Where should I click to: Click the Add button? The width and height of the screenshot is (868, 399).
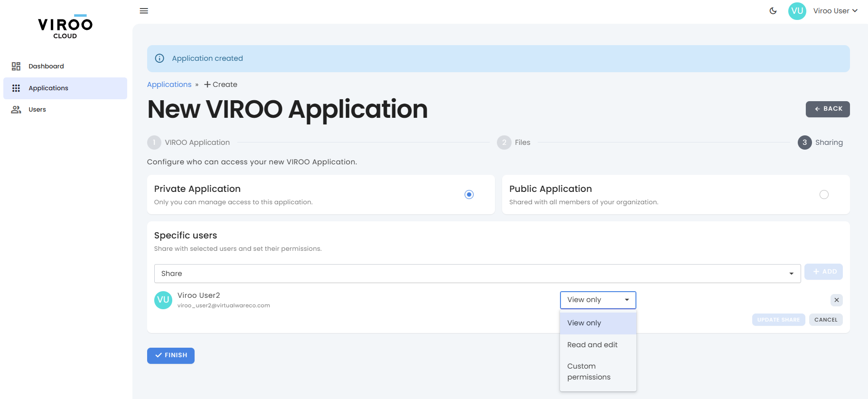(x=823, y=272)
